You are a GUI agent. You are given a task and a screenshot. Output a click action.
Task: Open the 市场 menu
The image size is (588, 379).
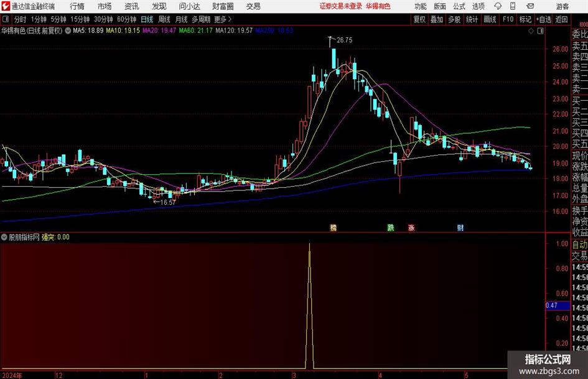105,6
